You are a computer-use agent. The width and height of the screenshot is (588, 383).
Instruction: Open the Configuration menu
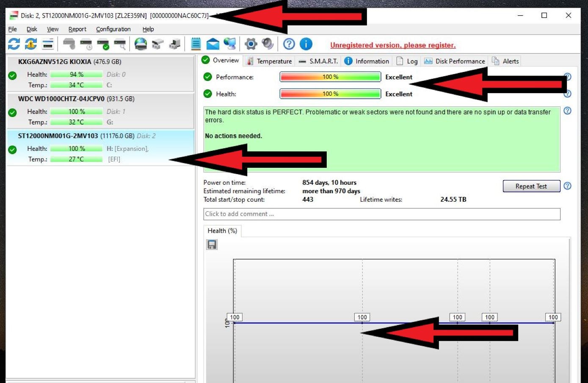click(113, 29)
